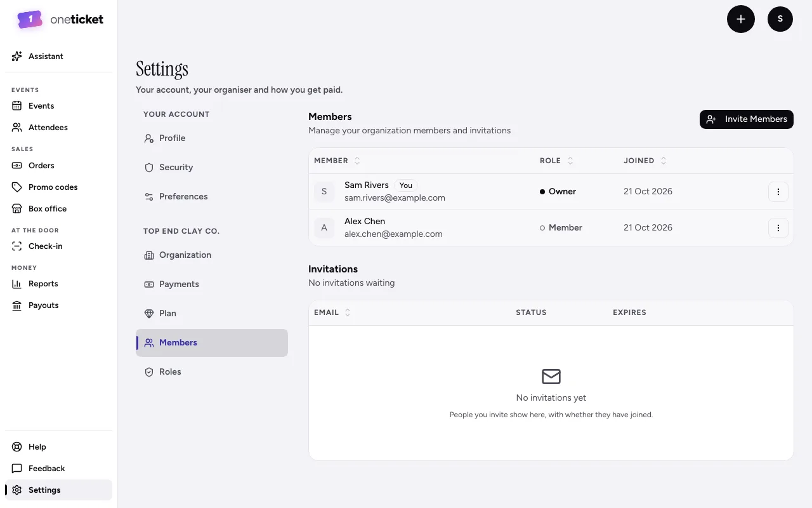Sort invitations by Email column
The width and height of the screenshot is (812, 508).
pyautogui.click(x=332, y=312)
